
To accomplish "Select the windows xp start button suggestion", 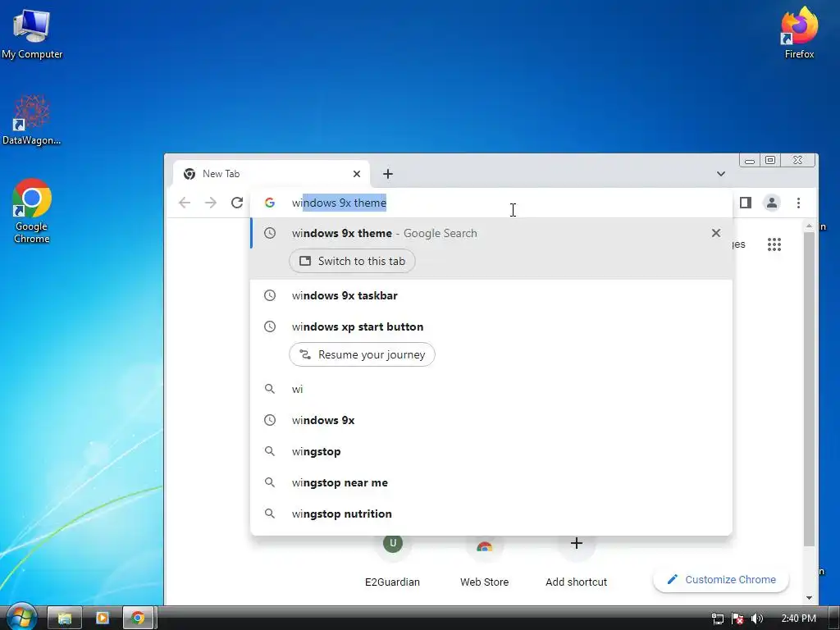I will point(491,326).
